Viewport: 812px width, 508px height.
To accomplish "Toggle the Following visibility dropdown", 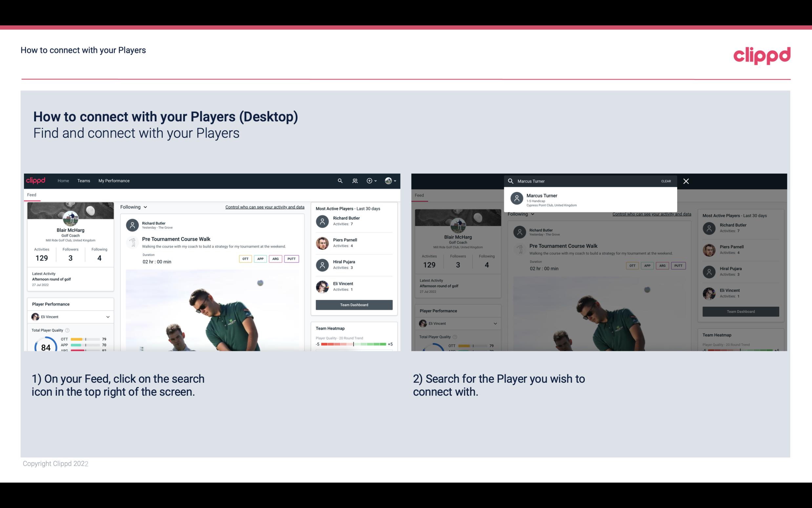I will pyautogui.click(x=133, y=207).
